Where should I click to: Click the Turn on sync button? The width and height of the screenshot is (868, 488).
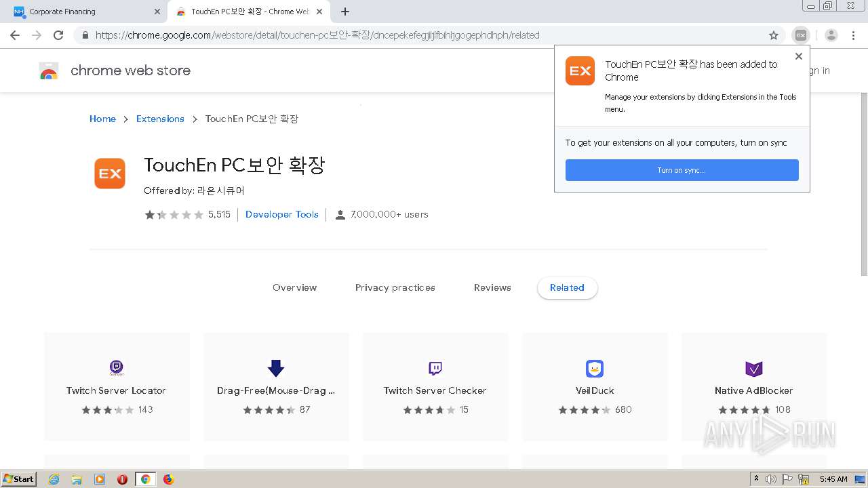pyautogui.click(x=682, y=170)
